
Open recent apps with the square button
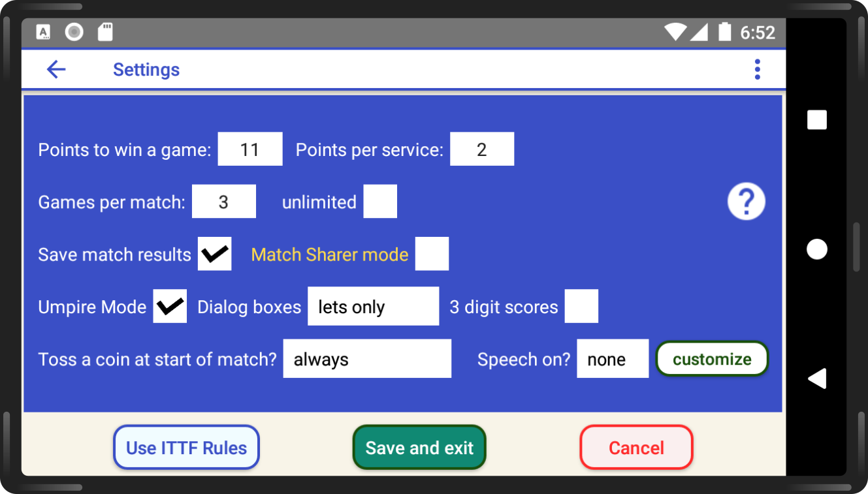pos(816,119)
